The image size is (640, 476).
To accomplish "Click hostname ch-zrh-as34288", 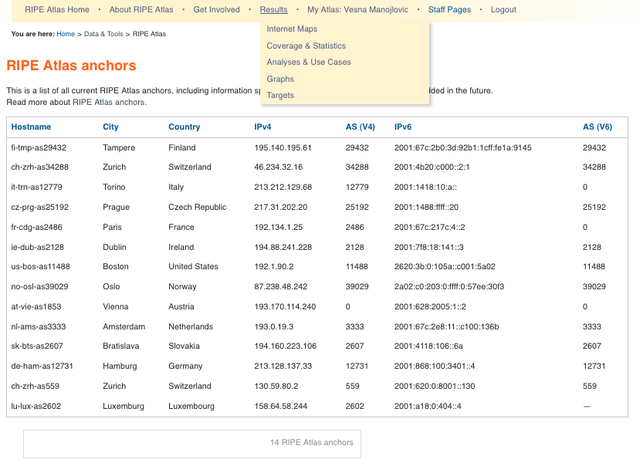I will [x=40, y=167].
